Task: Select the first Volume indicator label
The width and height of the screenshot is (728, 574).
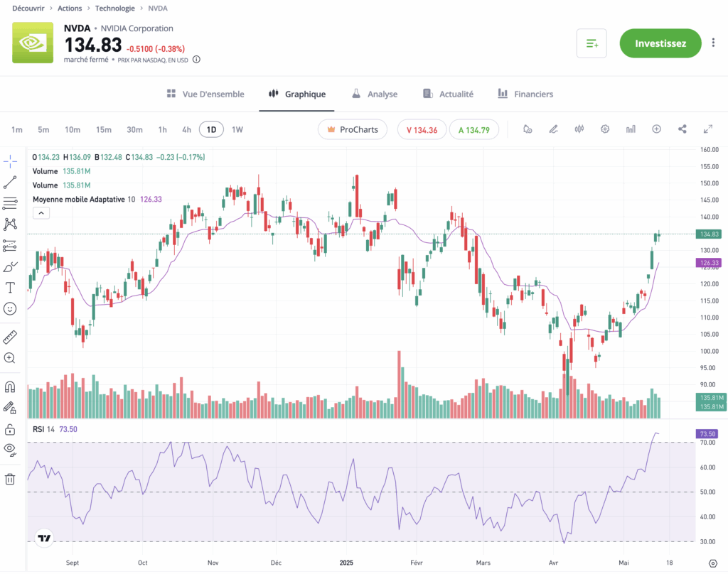Action: tap(45, 171)
